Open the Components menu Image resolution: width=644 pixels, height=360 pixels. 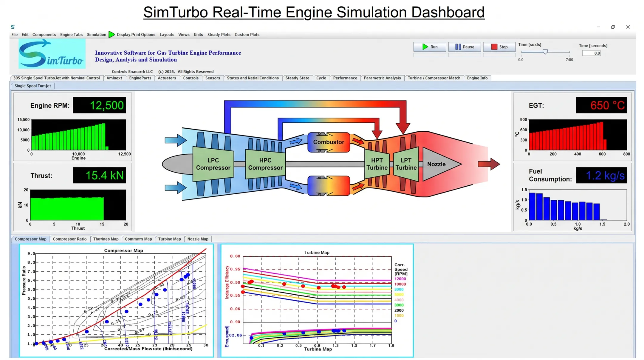point(44,35)
